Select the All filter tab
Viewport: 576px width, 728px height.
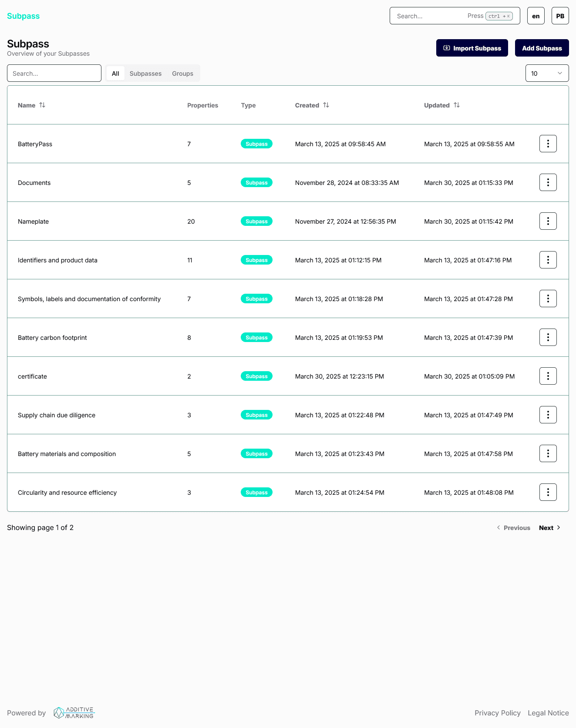[115, 73]
